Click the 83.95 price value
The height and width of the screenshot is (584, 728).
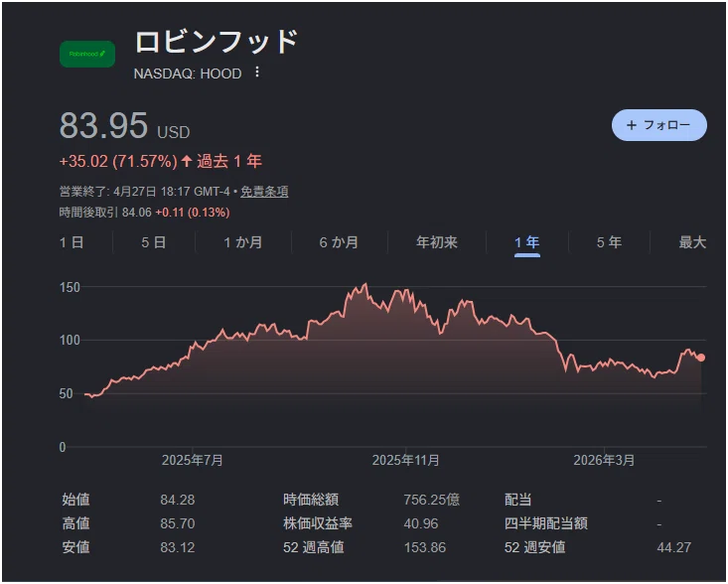coord(104,125)
